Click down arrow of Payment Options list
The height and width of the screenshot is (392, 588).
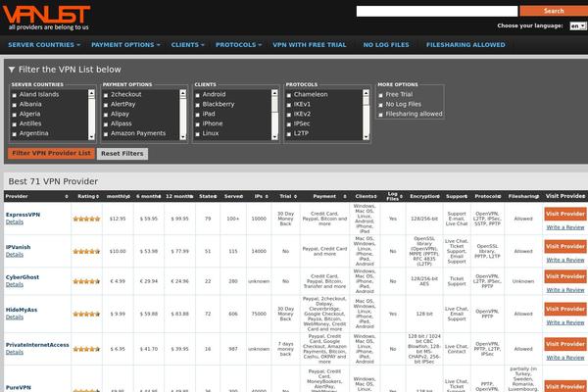[183, 137]
